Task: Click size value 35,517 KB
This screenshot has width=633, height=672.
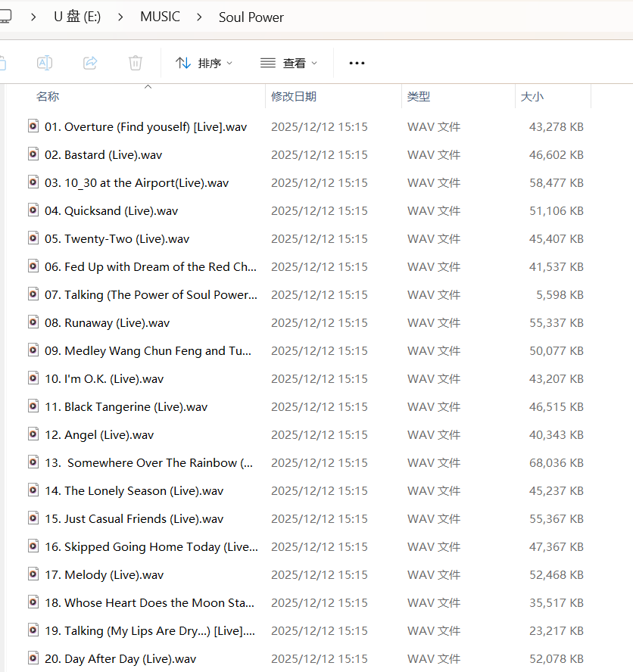Action: point(557,603)
